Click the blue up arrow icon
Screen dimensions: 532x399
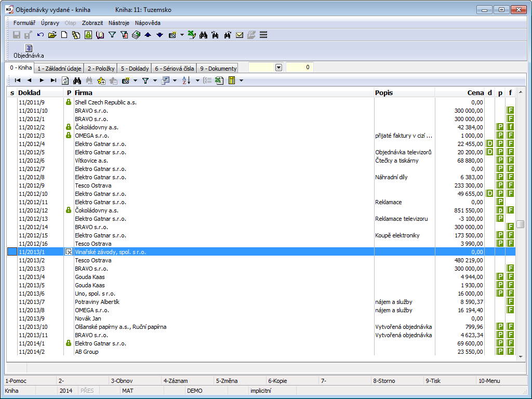[148, 35]
